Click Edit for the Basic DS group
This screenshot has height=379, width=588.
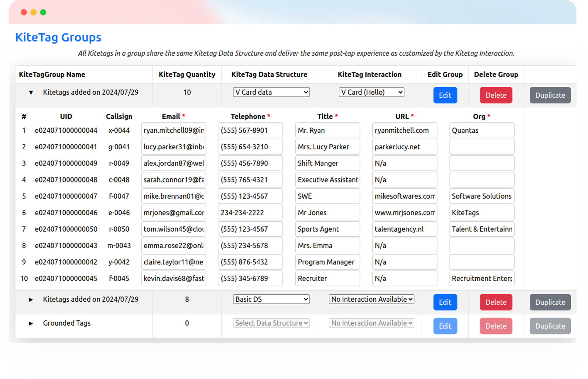pyautogui.click(x=445, y=302)
